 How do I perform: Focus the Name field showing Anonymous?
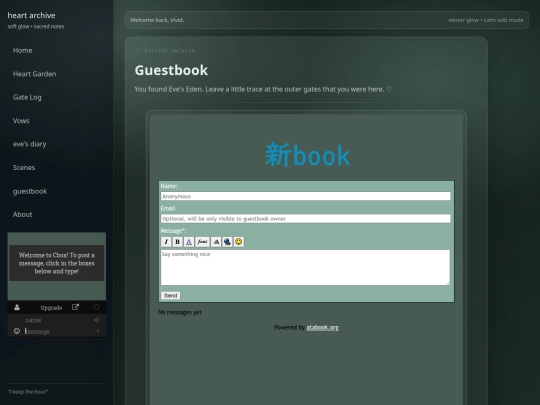[305, 196]
